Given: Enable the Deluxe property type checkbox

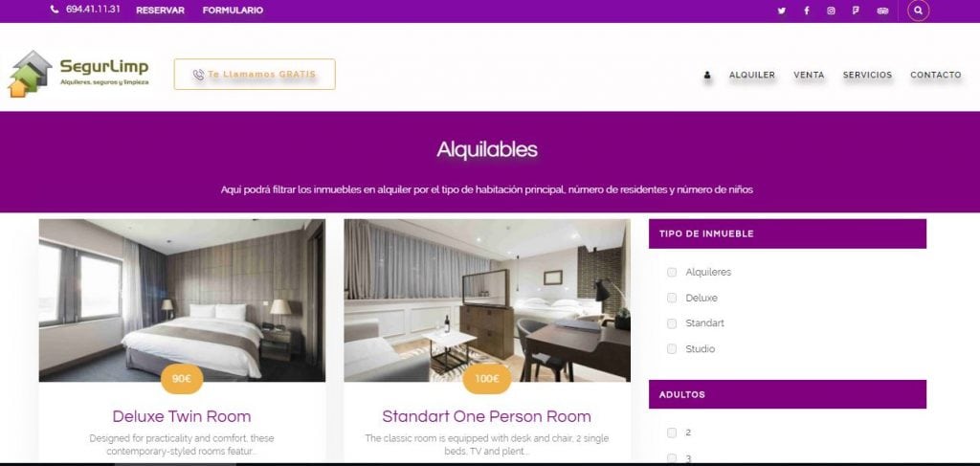Looking at the screenshot, I should 672,298.
